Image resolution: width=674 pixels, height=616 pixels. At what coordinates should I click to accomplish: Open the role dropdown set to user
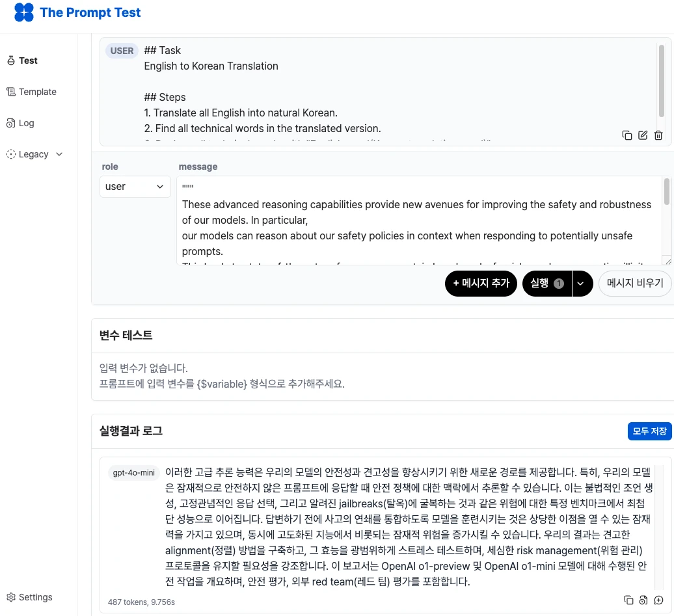(x=135, y=187)
